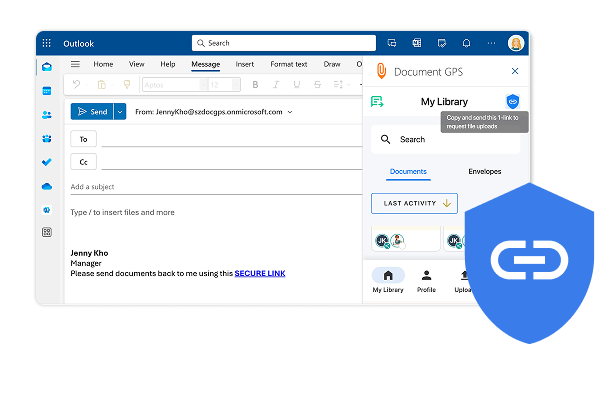Open the account profile picture

pyautogui.click(x=515, y=43)
